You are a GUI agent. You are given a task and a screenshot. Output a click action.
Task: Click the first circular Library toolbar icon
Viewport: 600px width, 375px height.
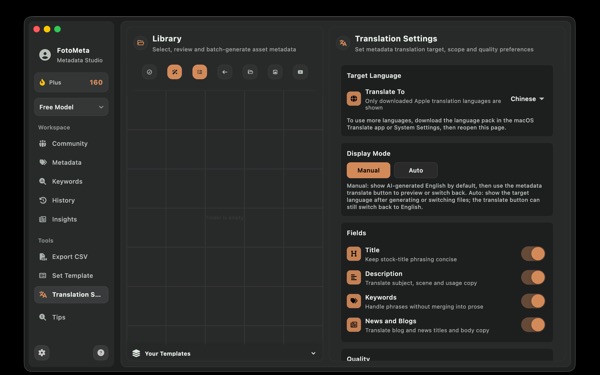coord(149,72)
